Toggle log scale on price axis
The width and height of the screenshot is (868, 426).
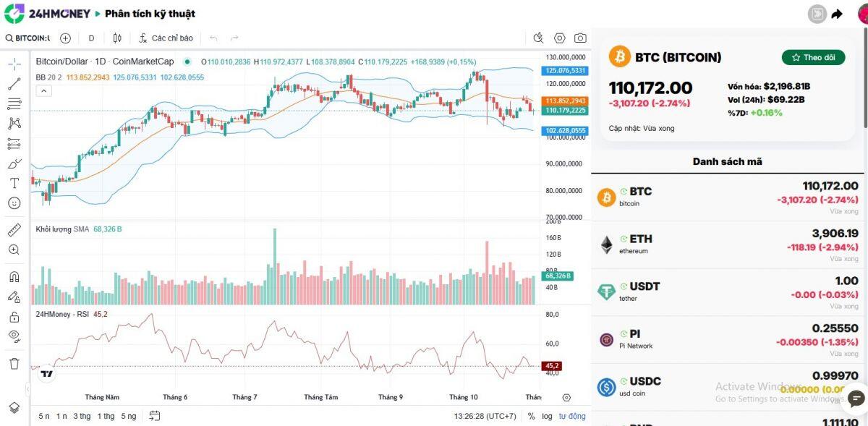[x=547, y=416]
